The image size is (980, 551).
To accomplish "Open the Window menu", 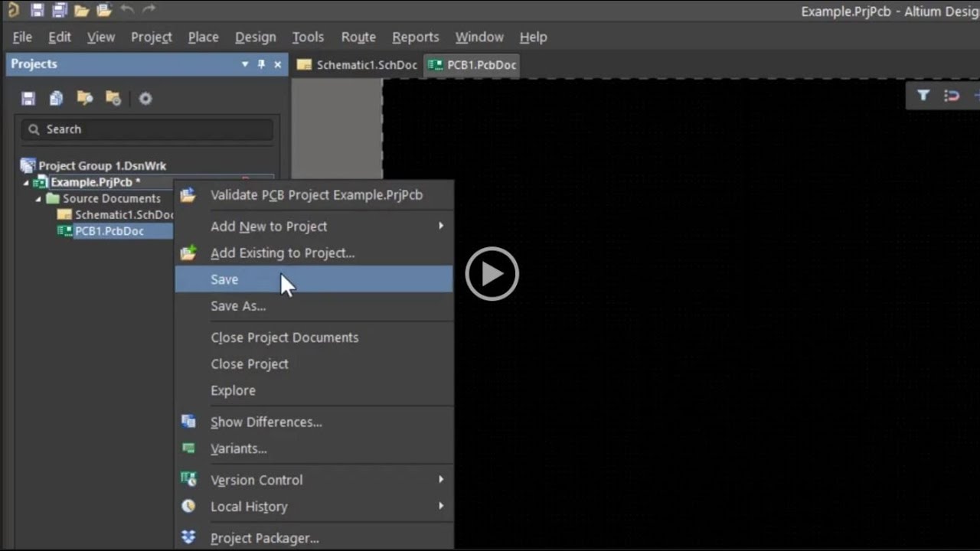I will (x=479, y=37).
